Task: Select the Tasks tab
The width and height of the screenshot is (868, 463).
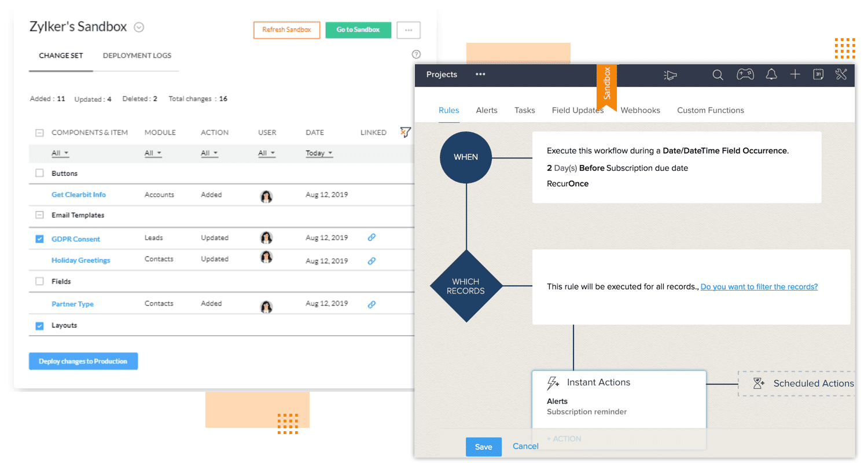Action: [525, 110]
